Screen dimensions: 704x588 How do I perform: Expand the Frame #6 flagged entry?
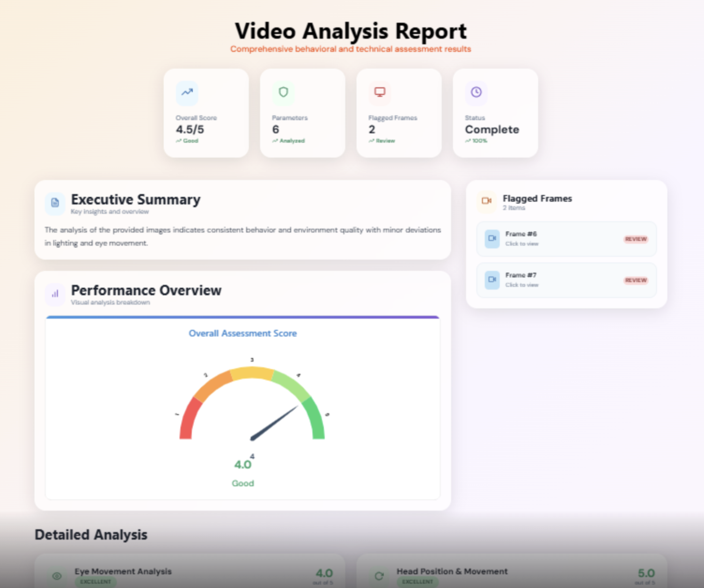click(x=566, y=239)
